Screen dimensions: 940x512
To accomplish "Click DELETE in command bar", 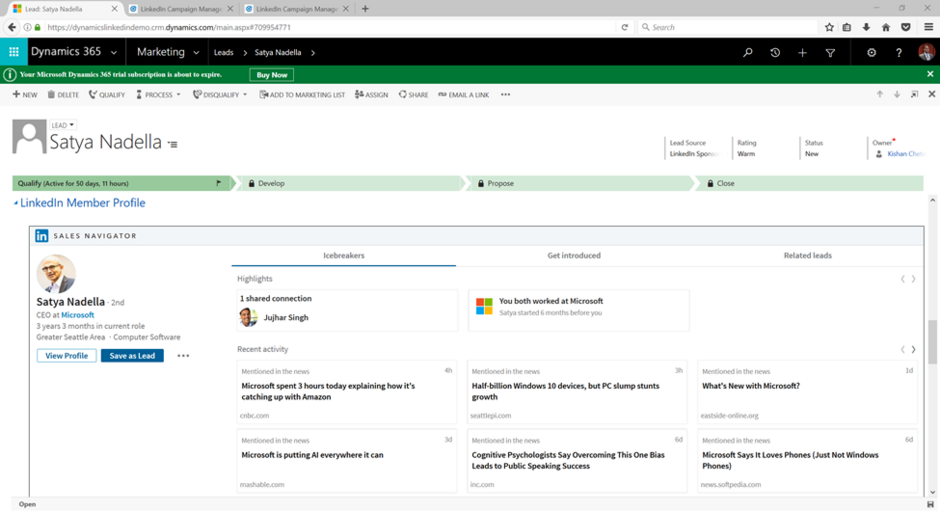I will click(x=64, y=95).
